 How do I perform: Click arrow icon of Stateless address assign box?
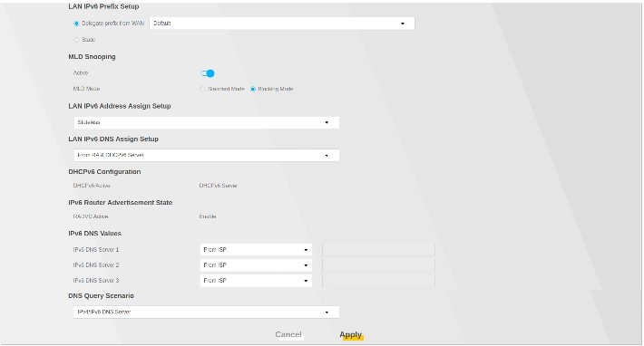(x=327, y=122)
